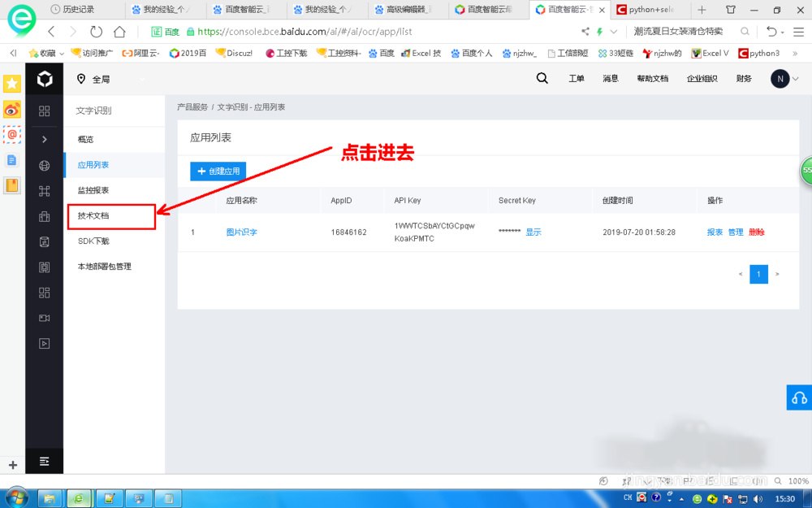This screenshot has height=508, width=812.
Task: Open the browser hamburger menu
Action: [x=798, y=32]
